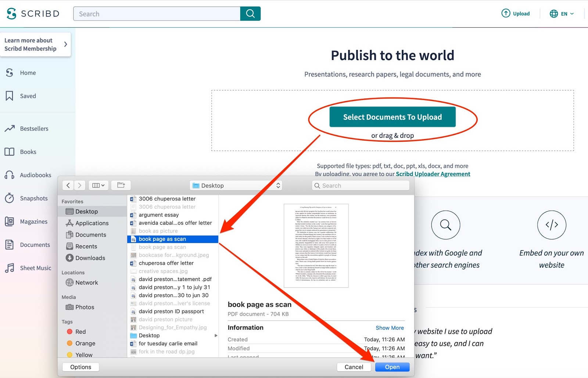Click the dimmed 'book as picture' file
The image size is (588, 378).
tap(173, 231)
